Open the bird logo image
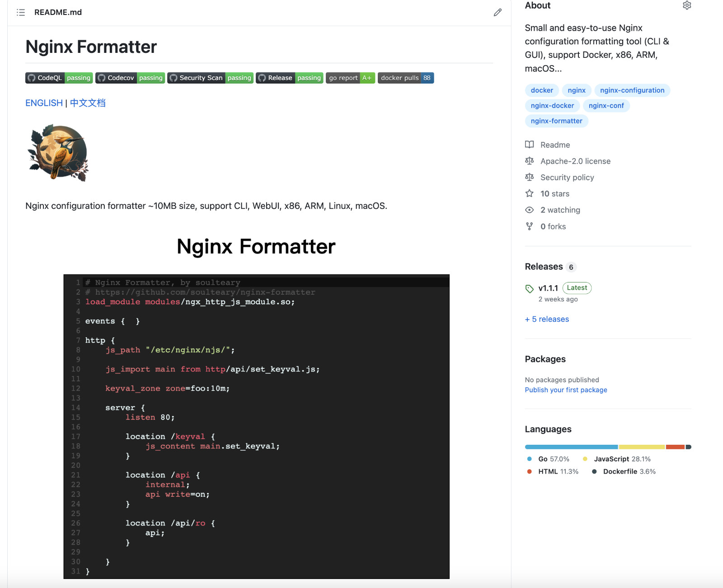The image size is (723, 588). click(58, 153)
